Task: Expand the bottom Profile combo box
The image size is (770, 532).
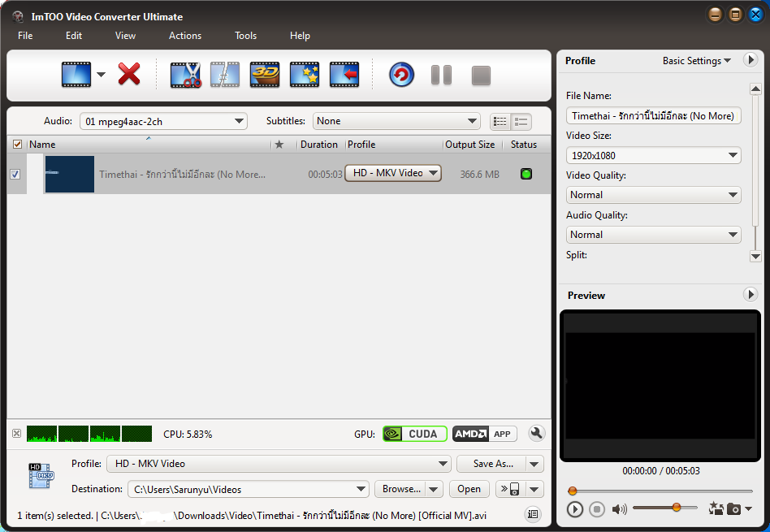Action: 279,464
